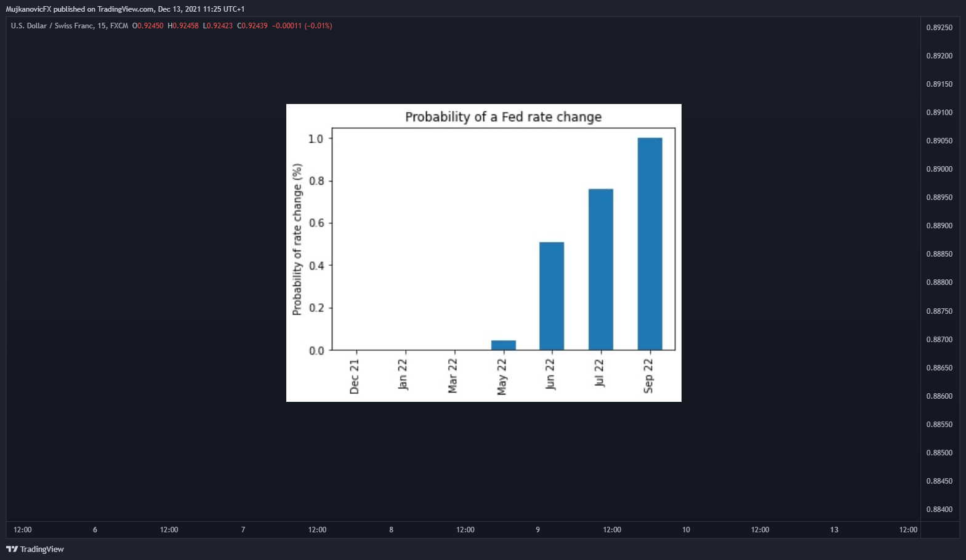Click price axis label 0.89150
Image resolution: width=966 pixels, height=560 pixels.
[x=939, y=84]
